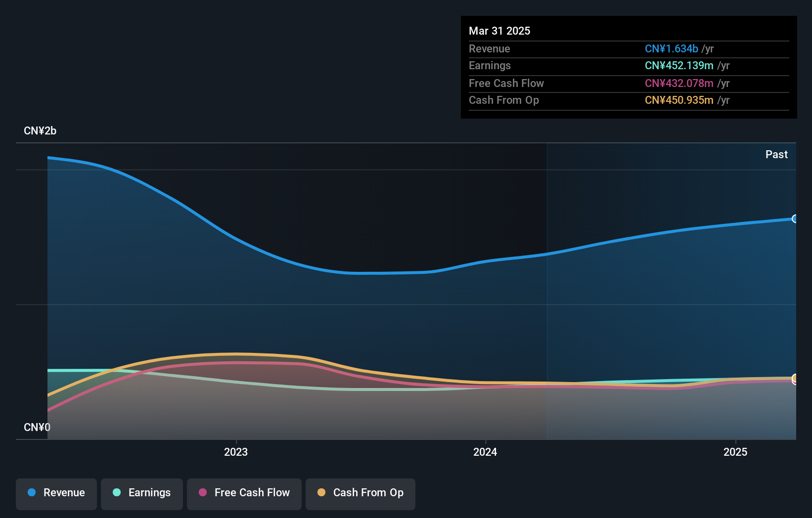The height and width of the screenshot is (518, 812).
Task: Click the CN¥1.634b revenue value
Action: click(672, 48)
